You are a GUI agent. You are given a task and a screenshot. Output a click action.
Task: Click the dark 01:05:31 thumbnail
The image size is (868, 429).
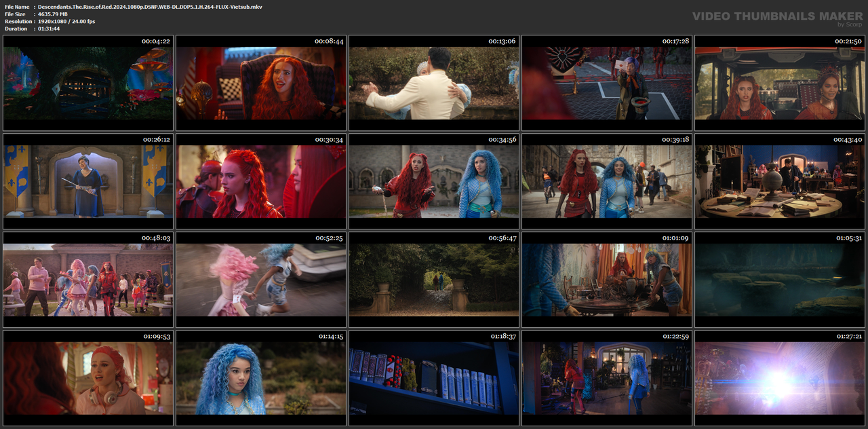pyautogui.click(x=780, y=280)
